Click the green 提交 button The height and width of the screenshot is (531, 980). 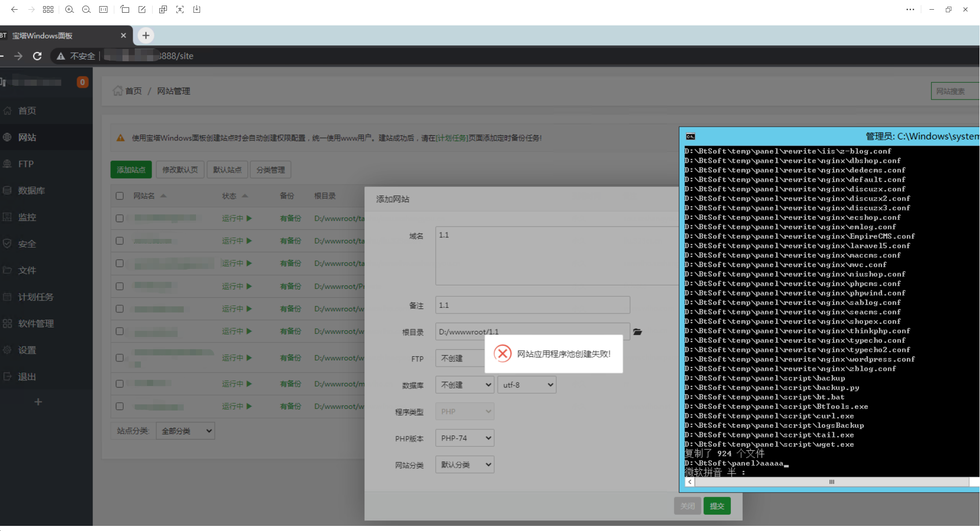pos(717,506)
